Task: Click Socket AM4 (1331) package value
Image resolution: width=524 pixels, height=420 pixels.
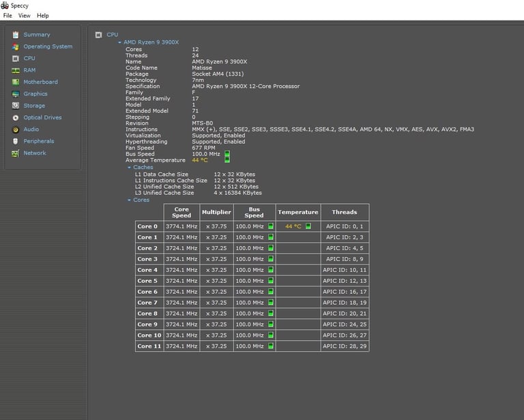Action: (x=218, y=74)
